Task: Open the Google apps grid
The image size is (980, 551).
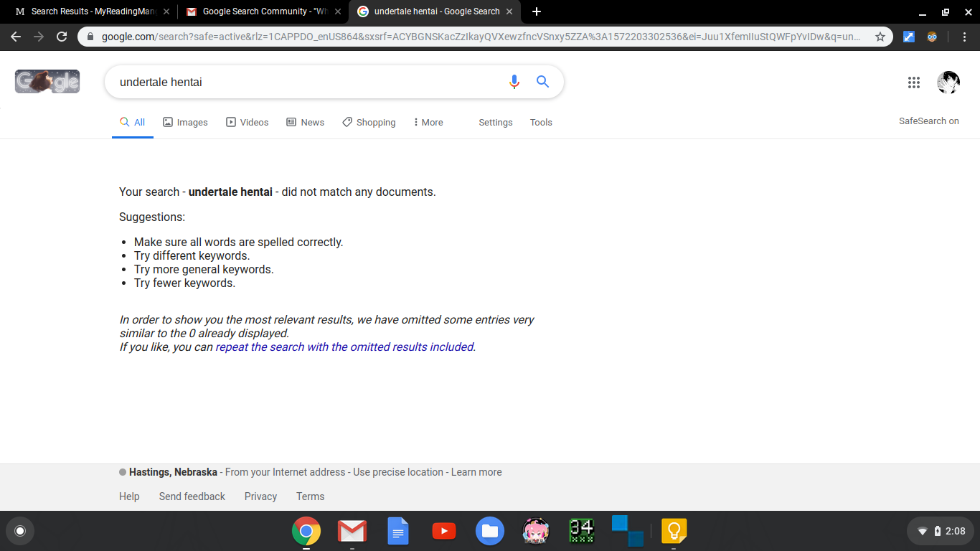Action: [x=913, y=83]
